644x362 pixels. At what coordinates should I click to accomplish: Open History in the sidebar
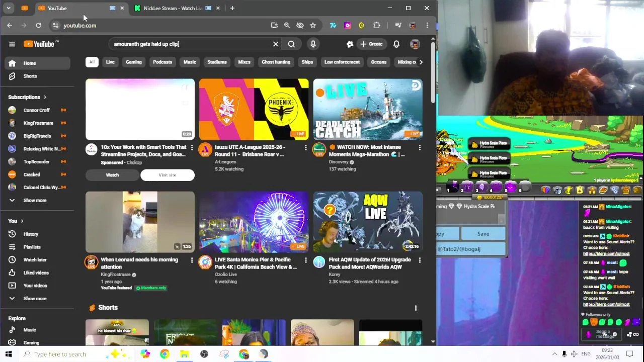coord(38,234)
